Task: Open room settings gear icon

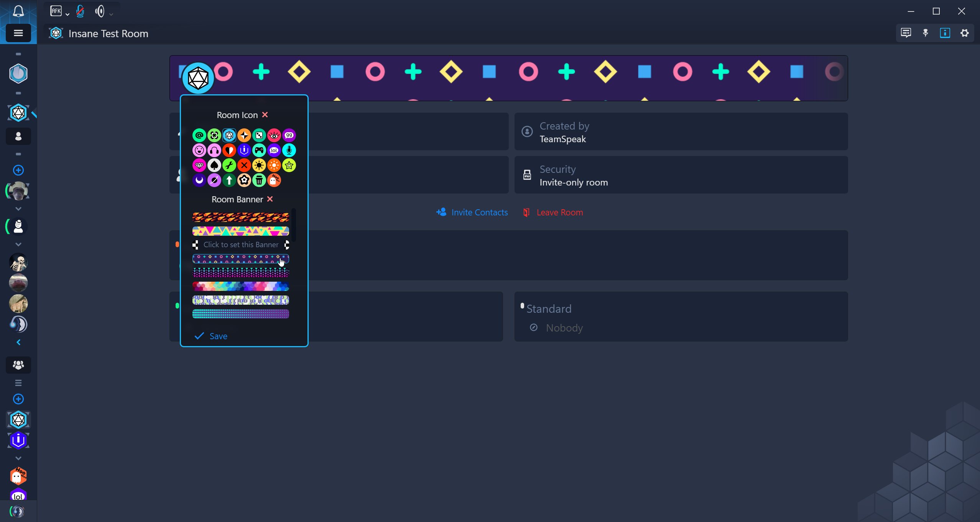Action: tap(965, 33)
